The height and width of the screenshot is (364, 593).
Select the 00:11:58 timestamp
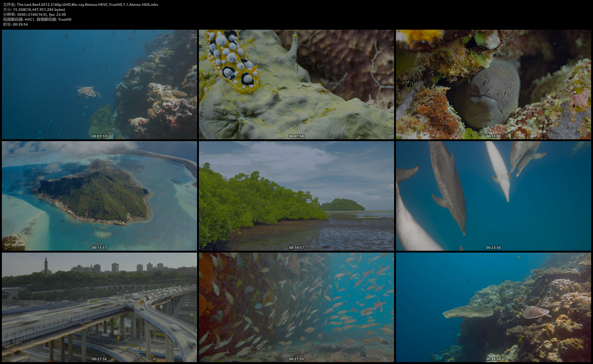click(493, 136)
